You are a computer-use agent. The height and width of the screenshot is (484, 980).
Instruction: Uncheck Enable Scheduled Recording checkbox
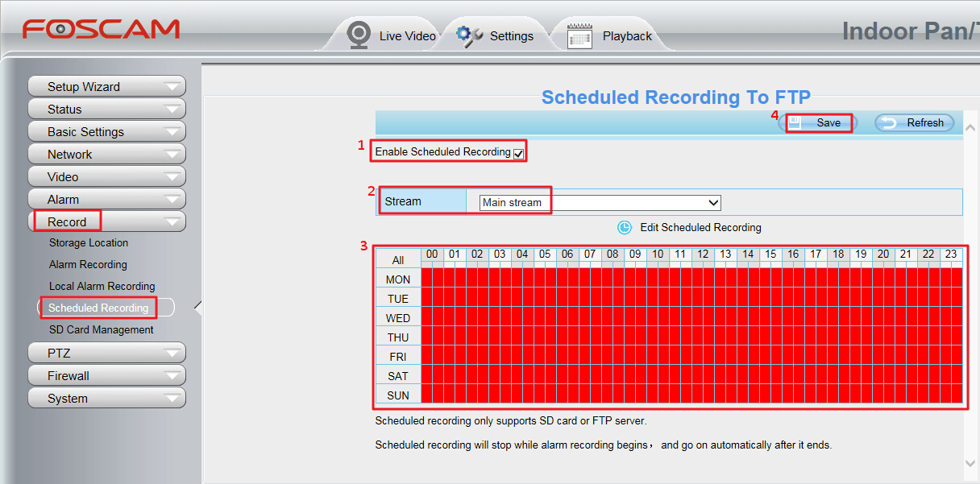pyautogui.click(x=519, y=153)
